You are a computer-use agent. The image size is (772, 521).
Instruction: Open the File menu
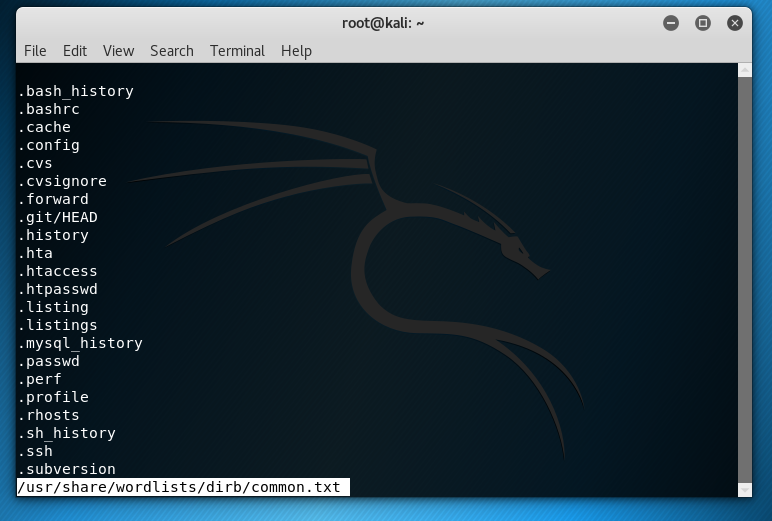coord(35,51)
